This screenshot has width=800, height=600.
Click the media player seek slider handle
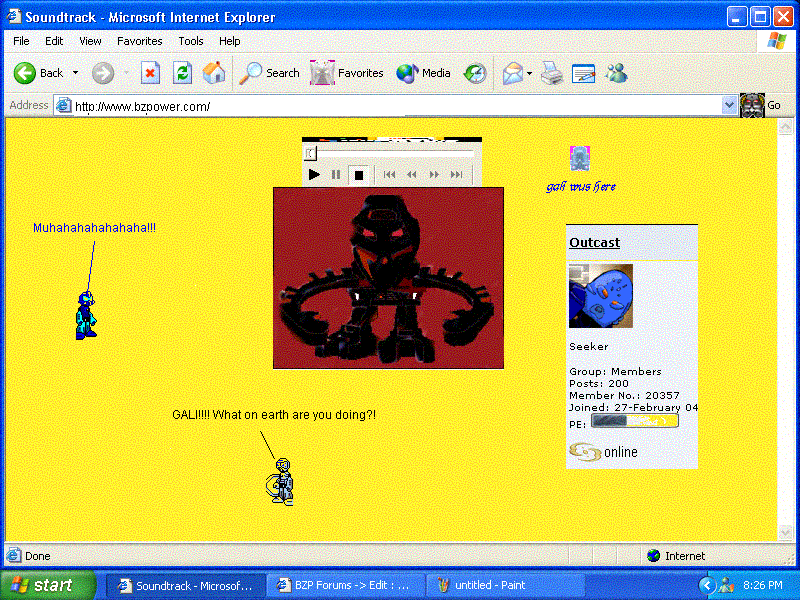(310, 153)
